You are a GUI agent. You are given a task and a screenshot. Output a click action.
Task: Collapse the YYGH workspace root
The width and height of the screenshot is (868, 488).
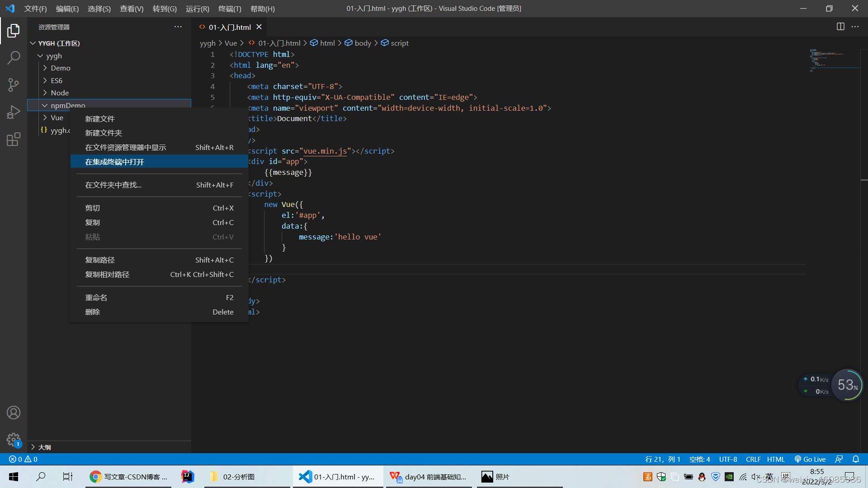click(59, 43)
